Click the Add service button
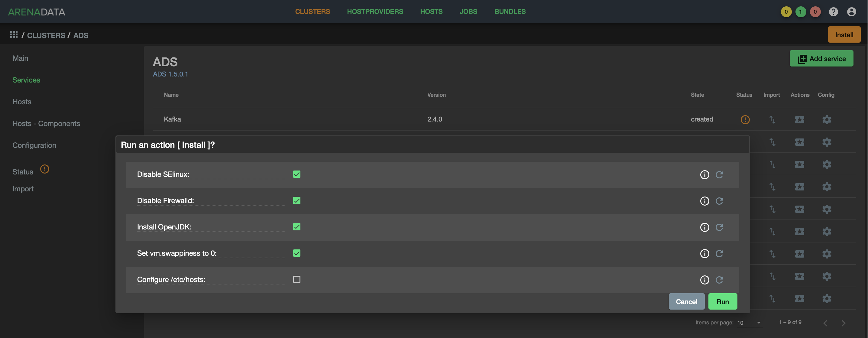 821,59
